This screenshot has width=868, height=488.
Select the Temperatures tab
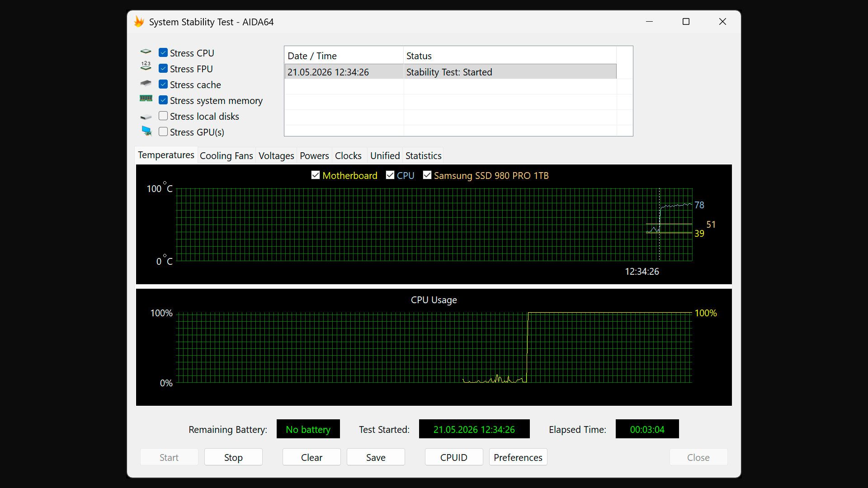point(166,155)
